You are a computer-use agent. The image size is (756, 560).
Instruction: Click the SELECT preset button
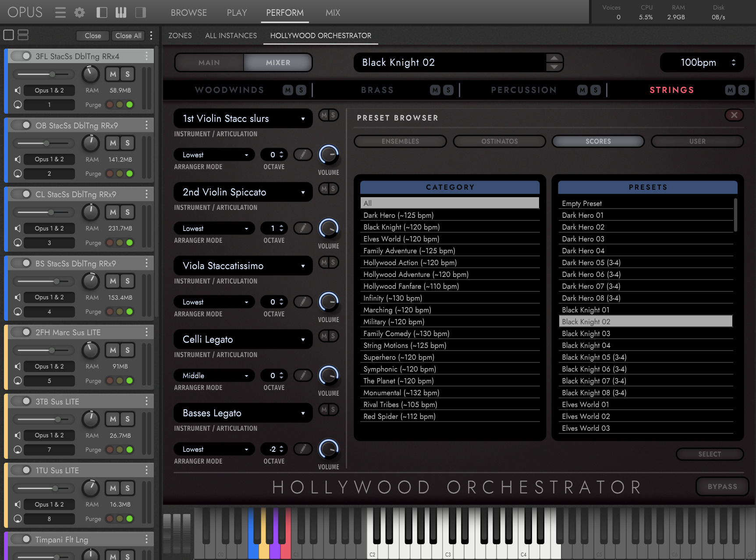coord(710,454)
